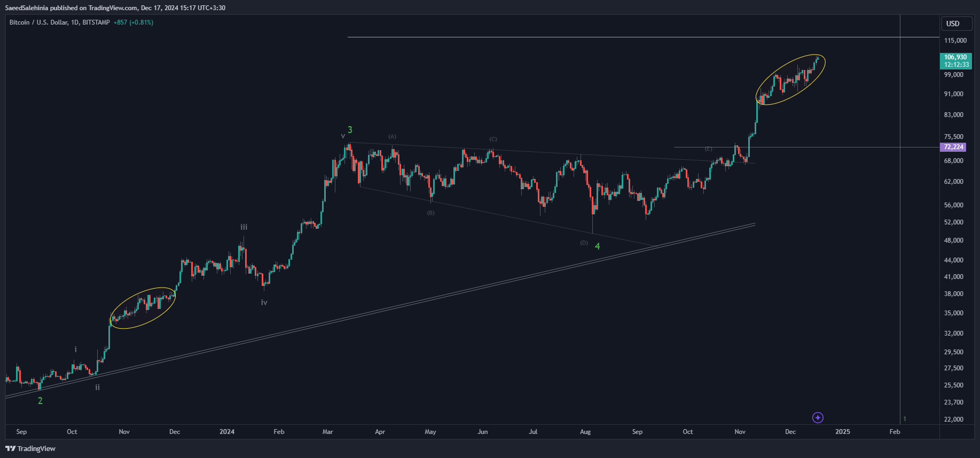Click the 23,700 price axis label

click(x=954, y=402)
